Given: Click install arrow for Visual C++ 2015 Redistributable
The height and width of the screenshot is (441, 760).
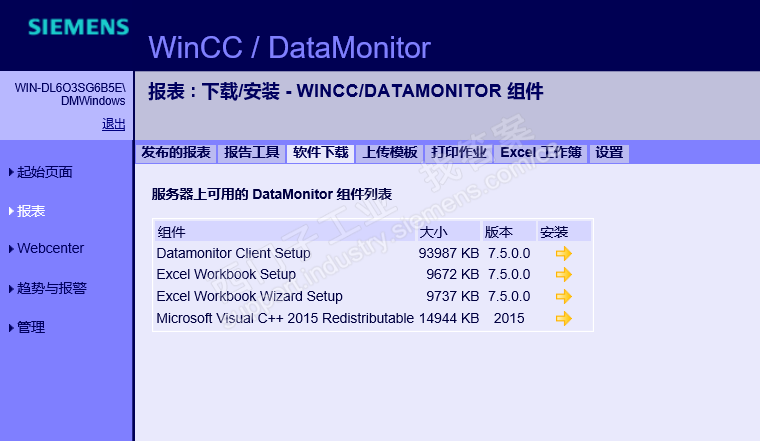Looking at the screenshot, I should [x=563, y=319].
